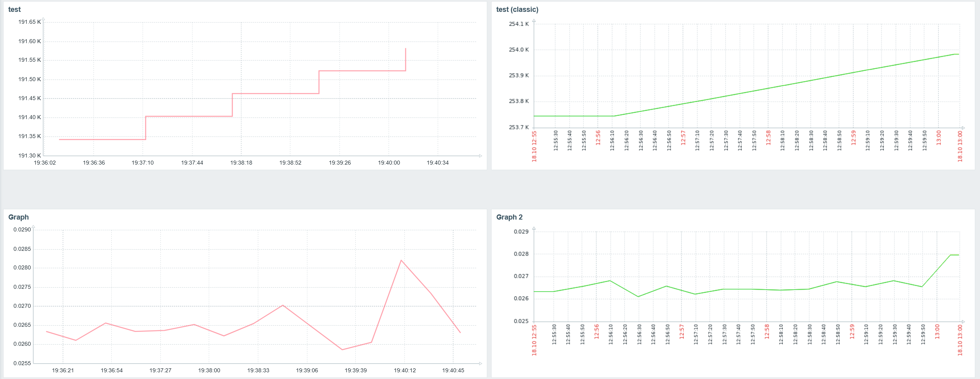Click the 191.30 K y-axis label
Screen dimensions: 980x379
click(29, 155)
